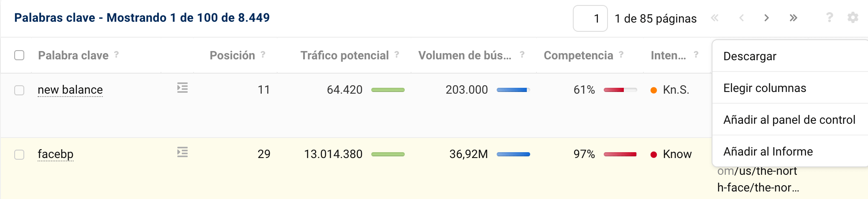Click the page number input field
The image size is (868, 199).
tap(590, 18)
